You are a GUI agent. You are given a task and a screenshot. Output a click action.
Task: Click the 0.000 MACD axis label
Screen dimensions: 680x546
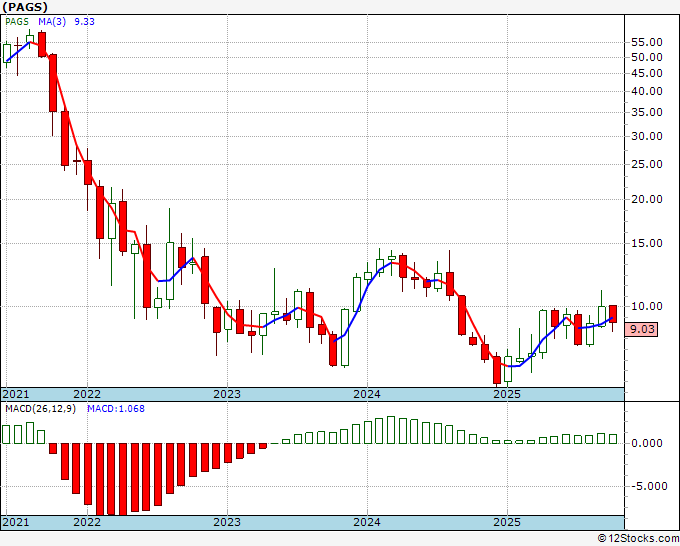pyautogui.click(x=647, y=443)
